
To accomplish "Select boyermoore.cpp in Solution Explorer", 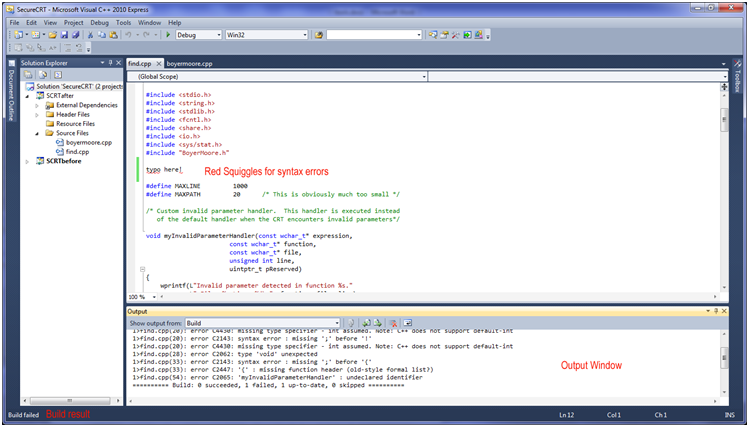I will click(89, 142).
